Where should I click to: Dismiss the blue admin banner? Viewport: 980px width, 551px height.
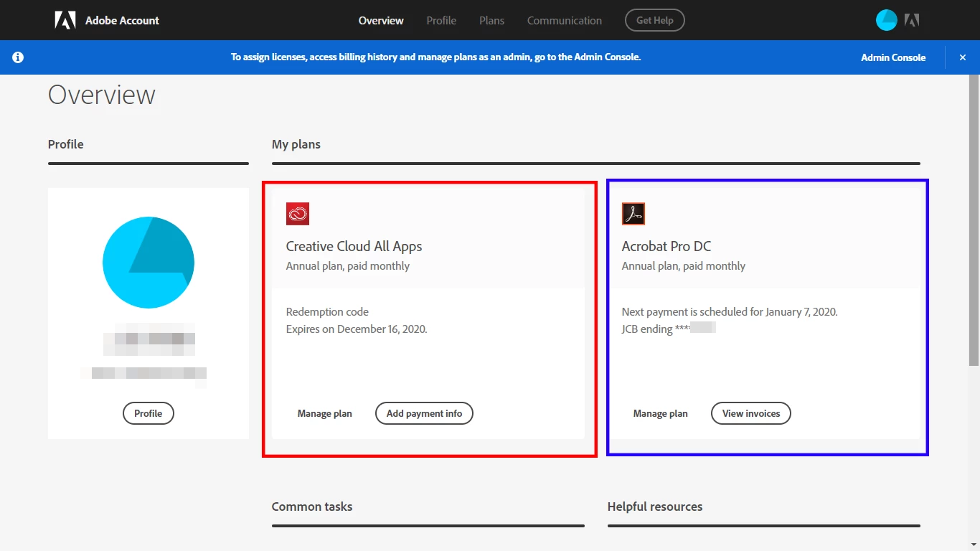(963, 57)
